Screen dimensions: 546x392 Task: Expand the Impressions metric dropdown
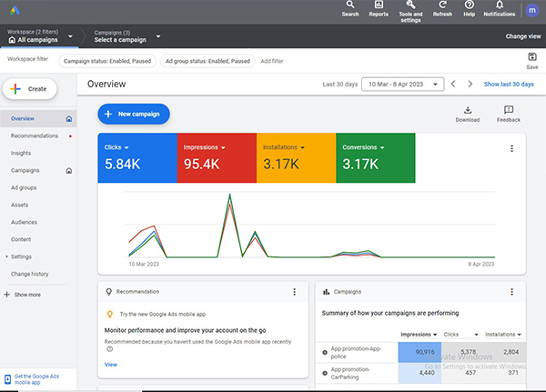(x=221, y=146)
